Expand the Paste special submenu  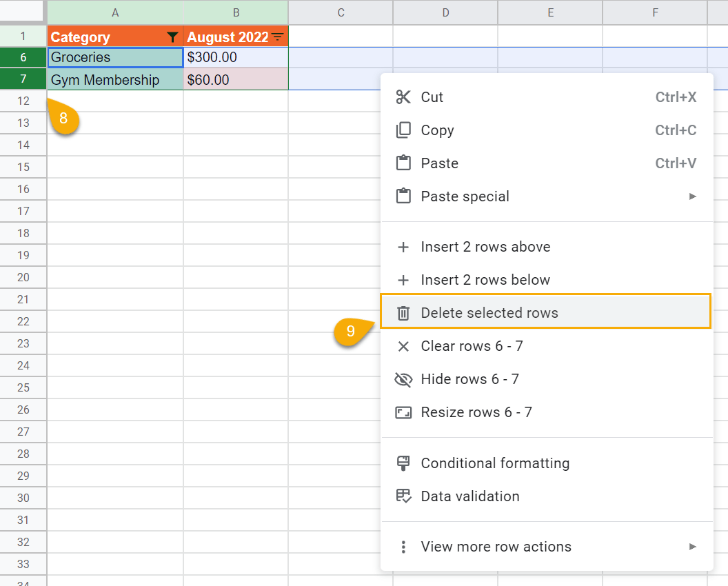point(465,196)
